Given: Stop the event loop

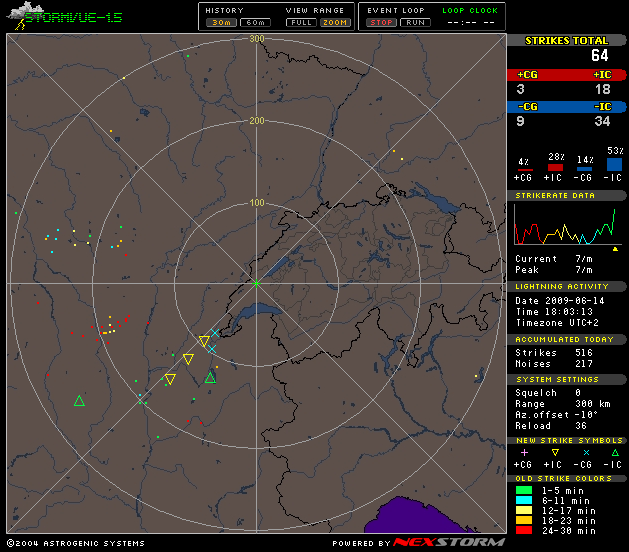Looking at the screenshot, I should coord(381,23).
